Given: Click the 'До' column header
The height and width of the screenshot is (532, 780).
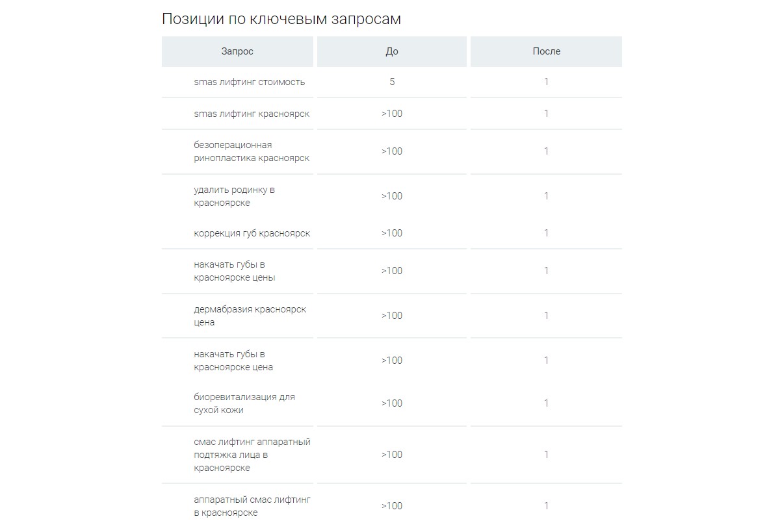Looking at the screenshot, I should pyautogui.click(x=392, y=51).
